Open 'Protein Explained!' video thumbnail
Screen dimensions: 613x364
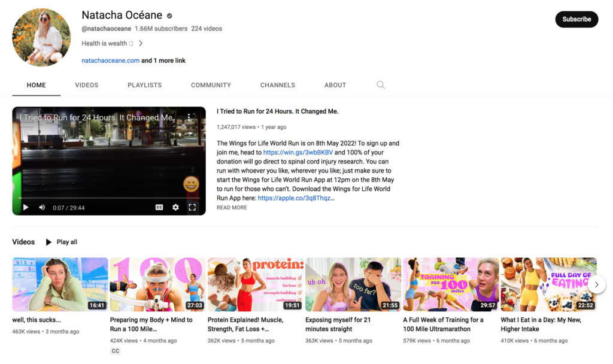(256, 284)
